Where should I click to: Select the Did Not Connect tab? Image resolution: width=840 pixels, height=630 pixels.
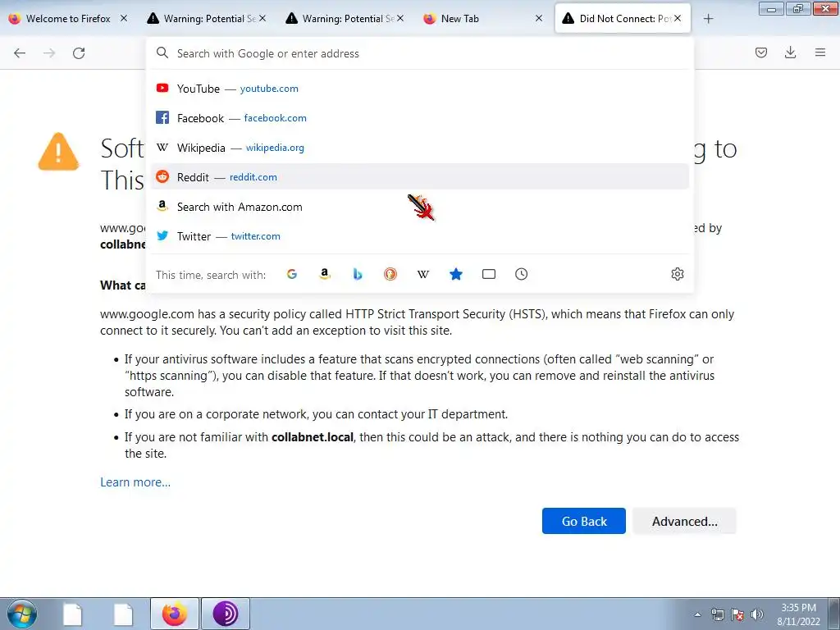point(623,18)
